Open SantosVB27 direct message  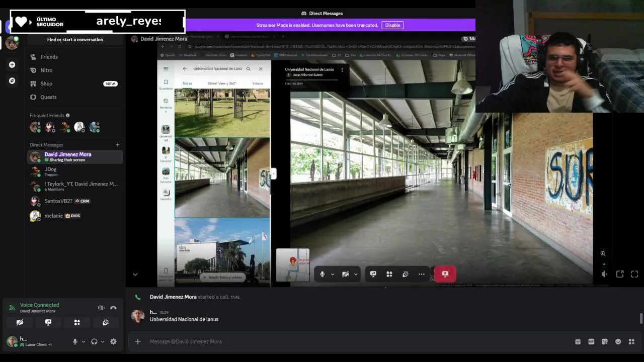[75, 201]
